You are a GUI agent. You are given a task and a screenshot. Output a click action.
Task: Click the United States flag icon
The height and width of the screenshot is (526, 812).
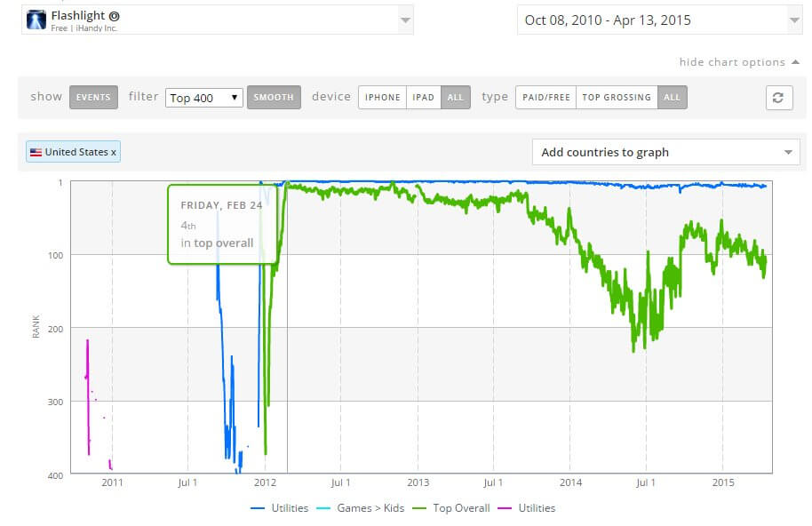click(x=36, y=152)
